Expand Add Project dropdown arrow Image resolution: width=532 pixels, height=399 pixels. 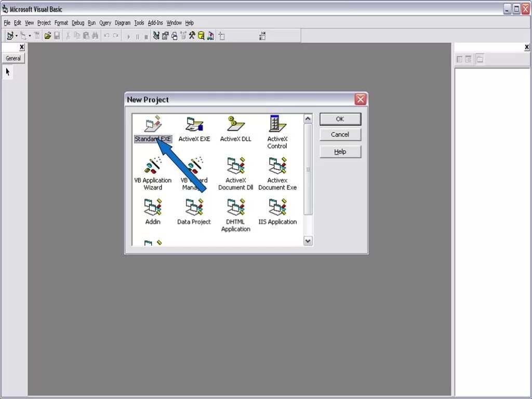(16, 36)
